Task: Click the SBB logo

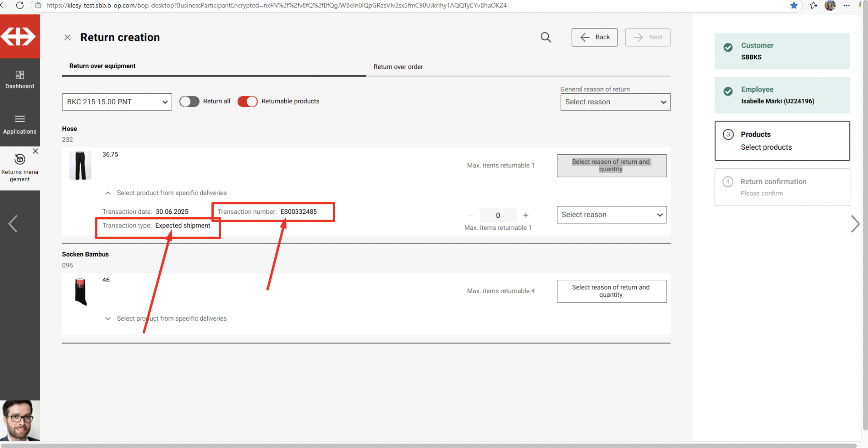Action: (x=20, y=36)
